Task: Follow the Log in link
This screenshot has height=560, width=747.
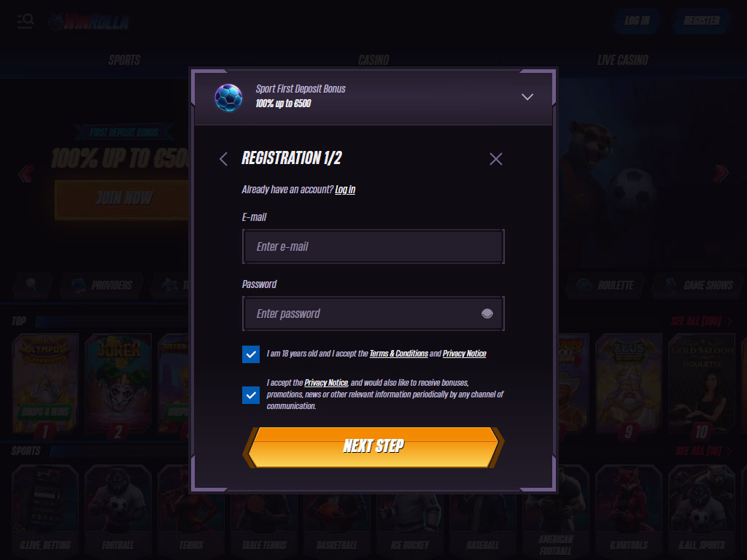Action: 345,190
